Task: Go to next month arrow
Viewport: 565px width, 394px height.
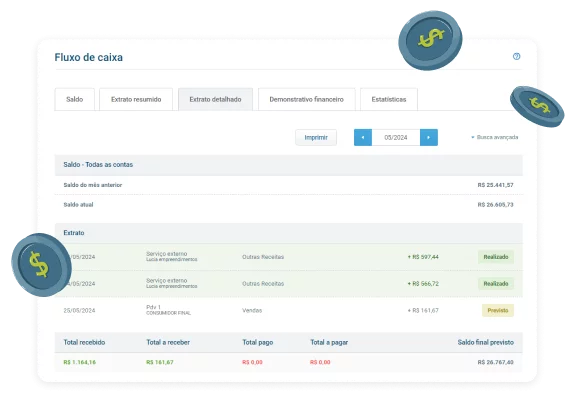Action: click(x=429, y=137)
